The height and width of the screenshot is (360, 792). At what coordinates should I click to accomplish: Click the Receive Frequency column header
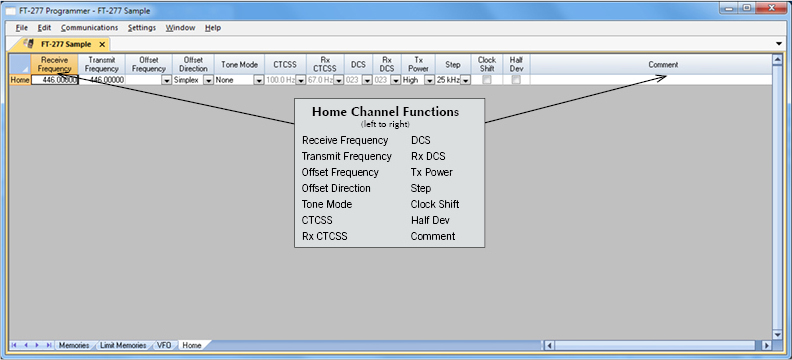pos(55,65)
